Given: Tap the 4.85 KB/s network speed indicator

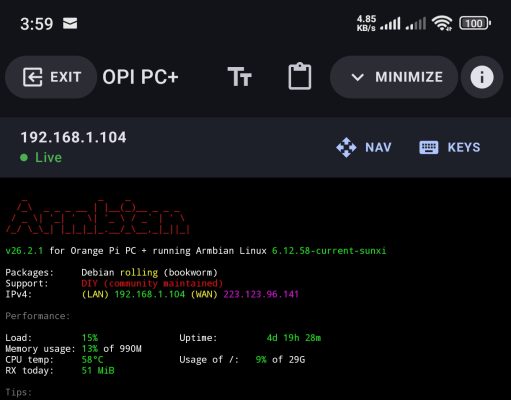Looking at the screenshot, I should (366, 23).
